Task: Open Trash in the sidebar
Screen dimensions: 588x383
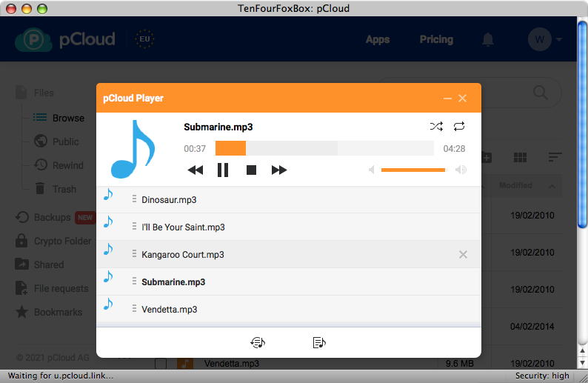Action: 56,189
